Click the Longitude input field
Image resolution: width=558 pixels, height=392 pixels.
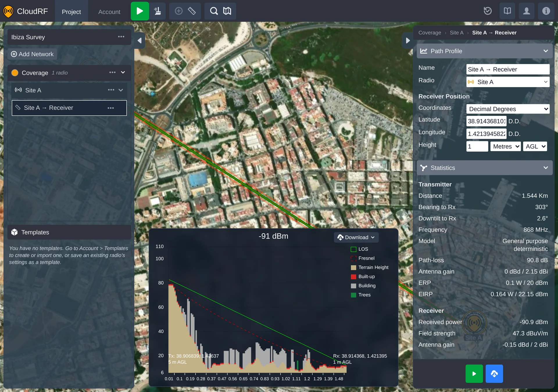point(486,134)
